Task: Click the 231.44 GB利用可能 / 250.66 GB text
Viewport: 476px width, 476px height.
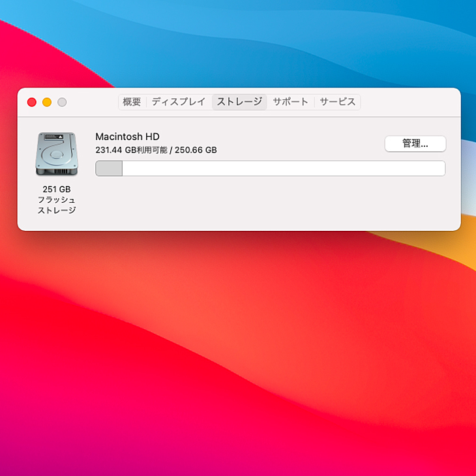Action: coord(156,150)
